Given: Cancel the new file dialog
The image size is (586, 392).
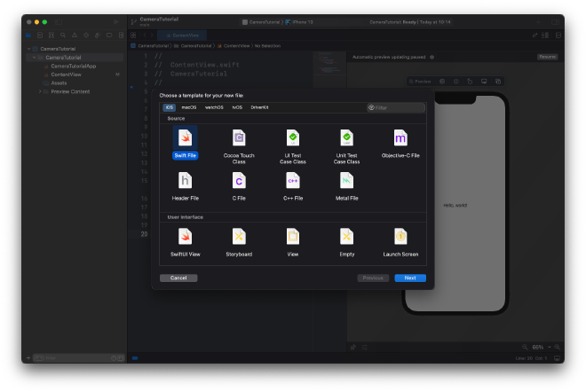Looking at the screenshot, I should (x=178, y=278).
